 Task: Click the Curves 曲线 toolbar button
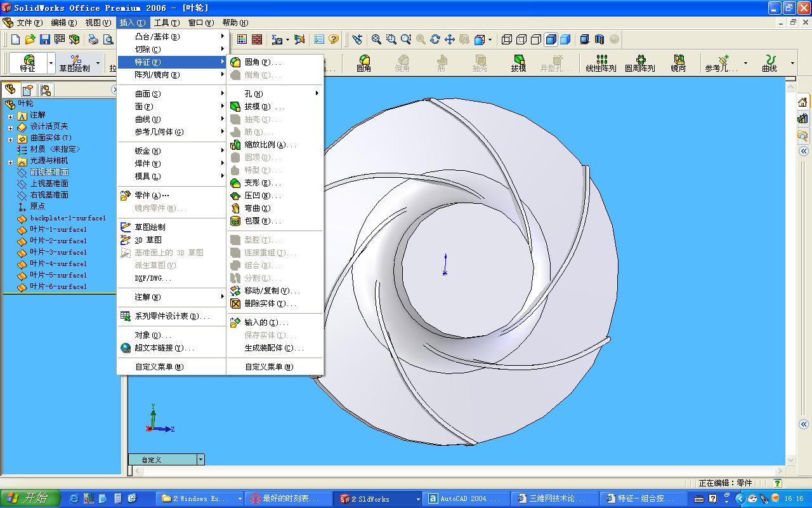coord(769,63)
